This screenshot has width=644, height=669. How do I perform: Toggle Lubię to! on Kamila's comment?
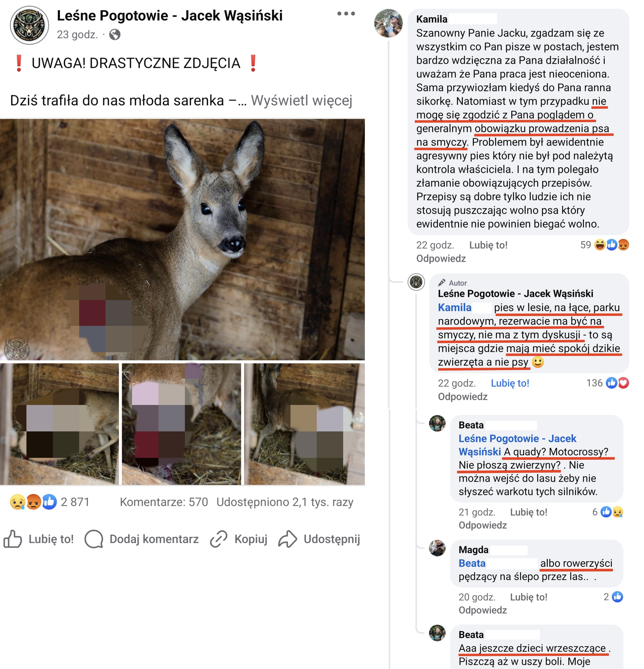[488, 245]
